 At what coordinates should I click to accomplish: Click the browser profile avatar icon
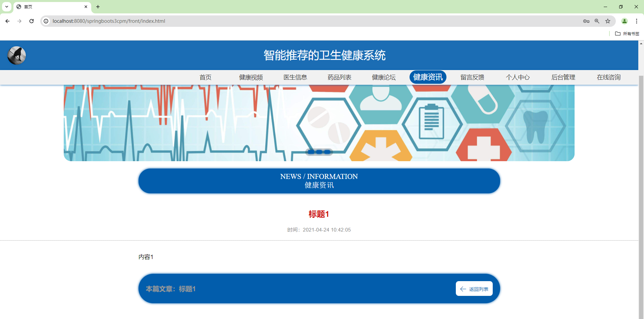[624, 21]
